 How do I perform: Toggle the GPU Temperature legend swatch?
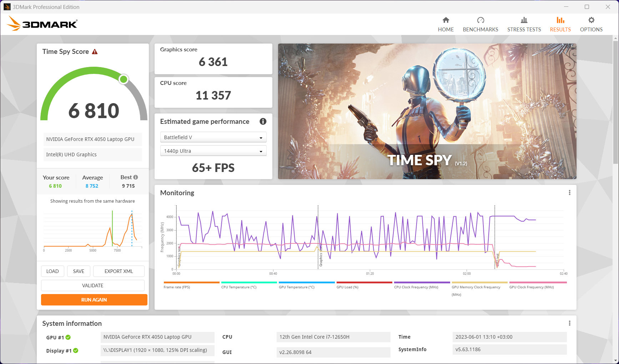[x=307, y=282]
